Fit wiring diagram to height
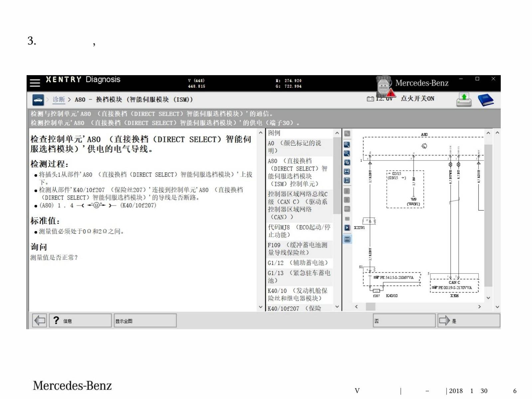Image resolution: width=532 pixels, height=399 pixels. click(x=347, y=180)
